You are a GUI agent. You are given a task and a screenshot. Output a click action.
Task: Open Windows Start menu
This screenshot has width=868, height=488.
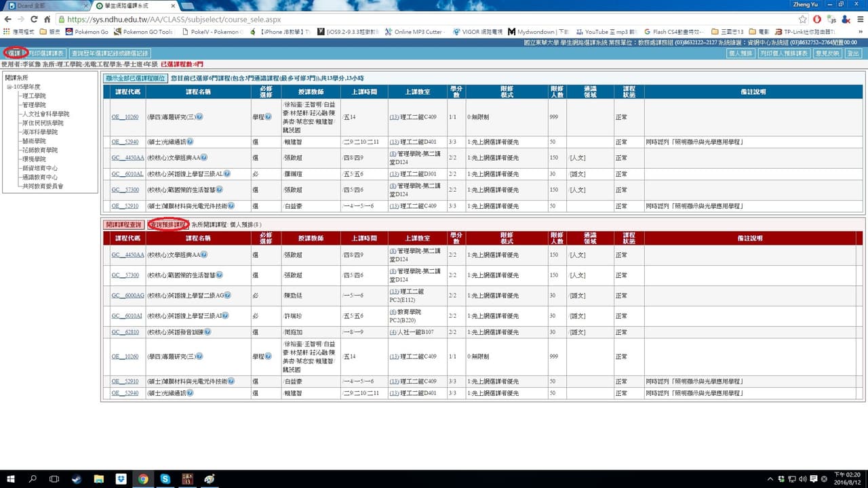pyautogui.click(x=11, y=479)
